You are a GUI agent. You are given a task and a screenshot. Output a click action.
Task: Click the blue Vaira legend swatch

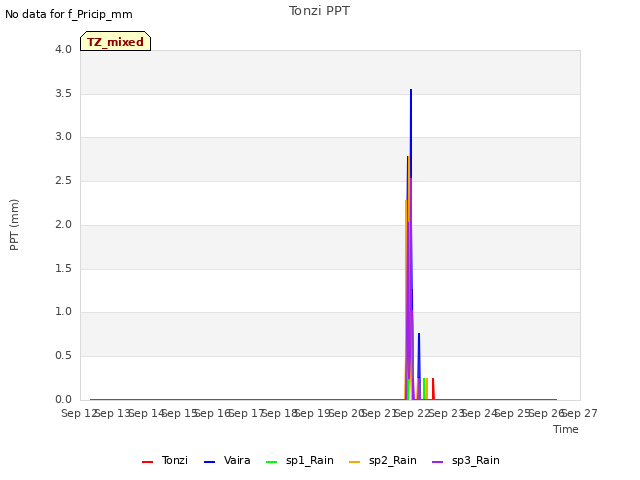[209, 462]
